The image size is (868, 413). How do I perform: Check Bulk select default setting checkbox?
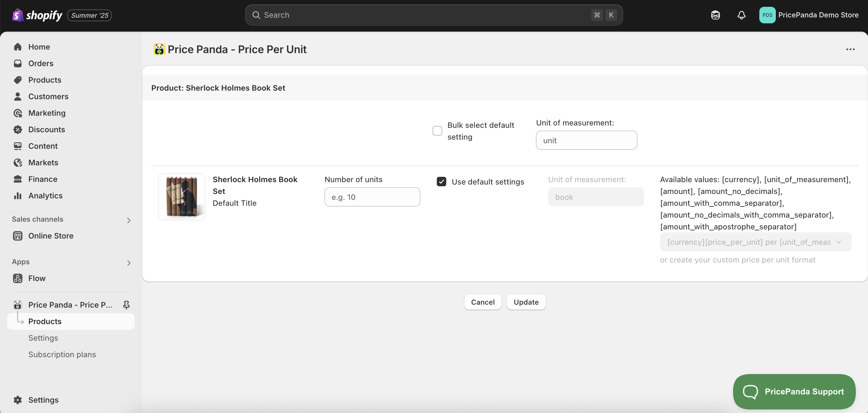tap(437, 131)
